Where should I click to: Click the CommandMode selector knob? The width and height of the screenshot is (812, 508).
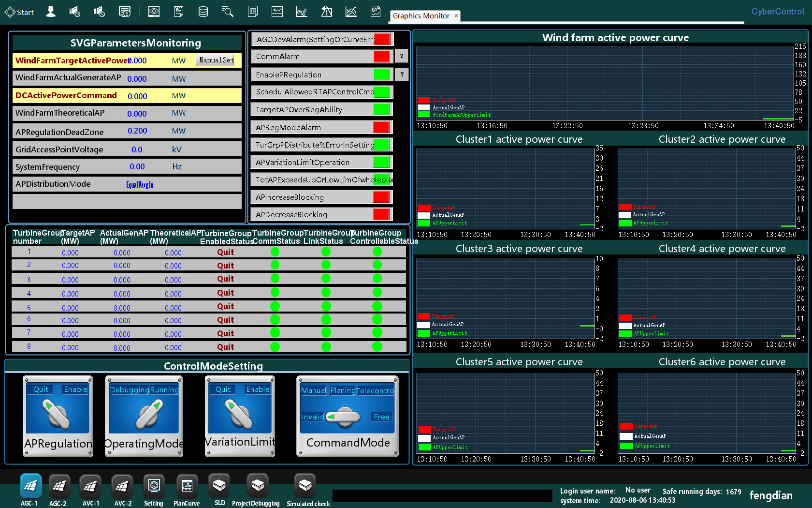tap(344, 417)
